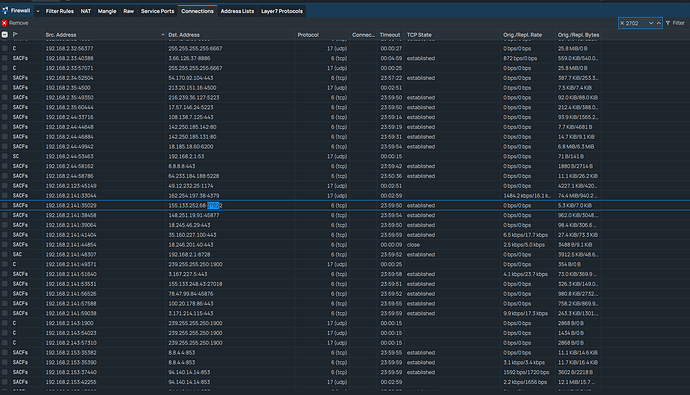Switch to the Filter Rules tab
The height and width of the screenshot is (395, 690).
point(60,11)
